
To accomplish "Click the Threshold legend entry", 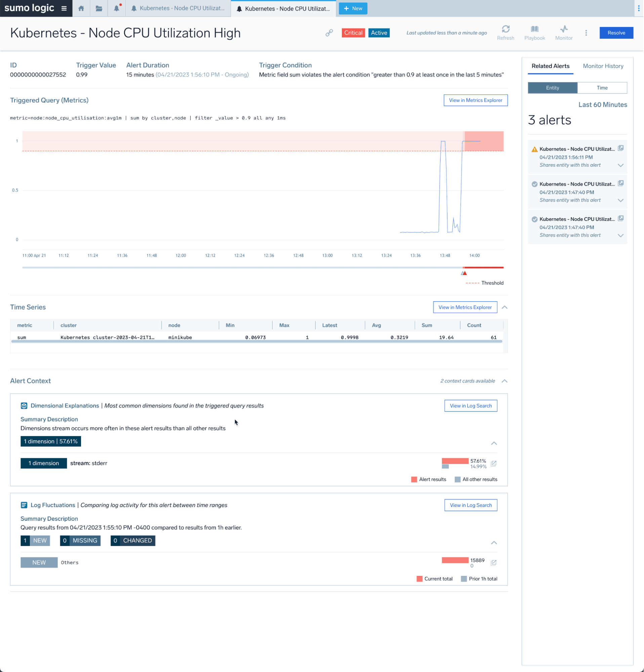I will (485, 283).
